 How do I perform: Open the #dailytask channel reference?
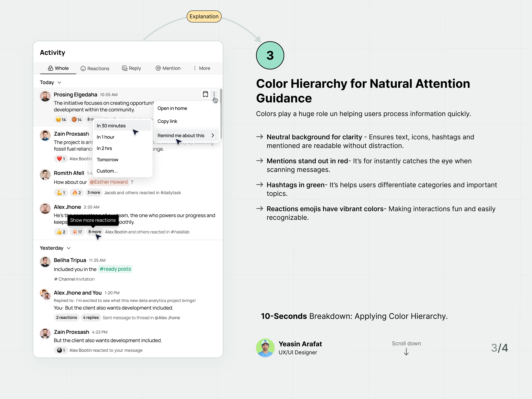[171, 193]
